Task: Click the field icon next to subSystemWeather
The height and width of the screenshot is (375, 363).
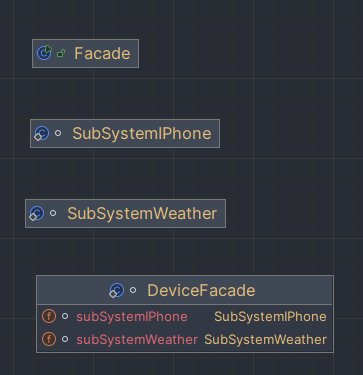Action: (x=49, y=339)
